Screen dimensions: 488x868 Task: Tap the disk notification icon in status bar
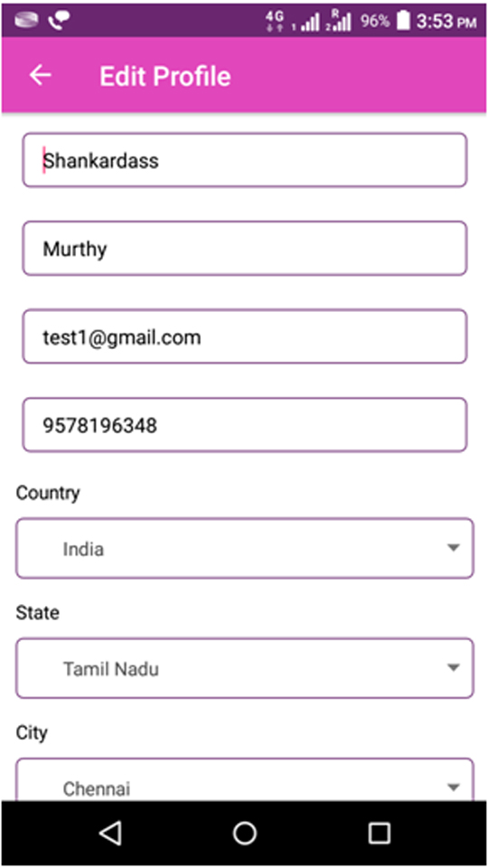point(25,19)
